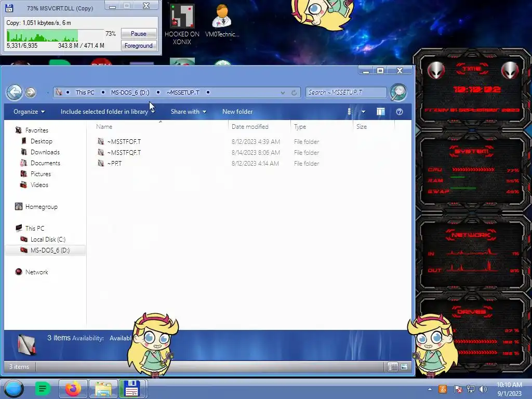
Task: Select Homegroup in the navigation pane
Action: coord(42,207)
